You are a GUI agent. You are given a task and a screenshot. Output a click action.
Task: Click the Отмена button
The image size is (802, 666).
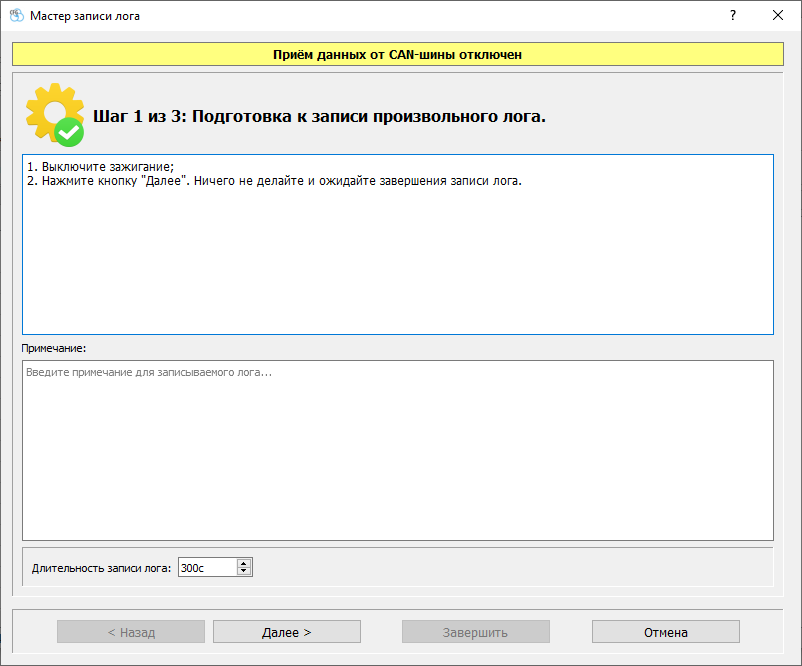click(665, 632)
